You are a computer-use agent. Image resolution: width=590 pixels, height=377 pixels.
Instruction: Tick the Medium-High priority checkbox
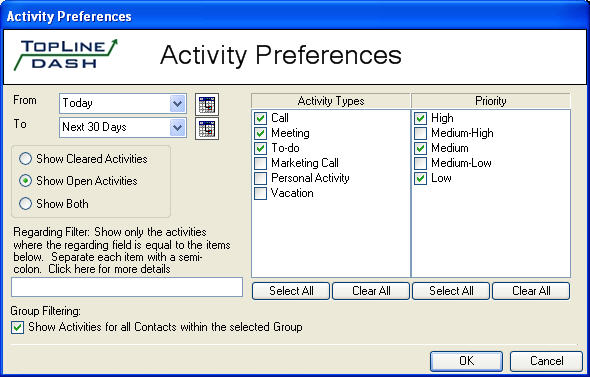(420, 133)
